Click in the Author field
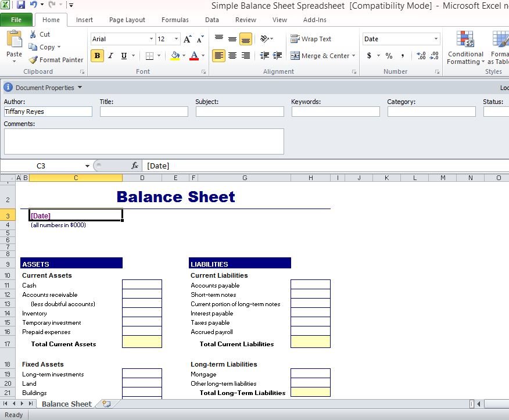 click(48, 112)
